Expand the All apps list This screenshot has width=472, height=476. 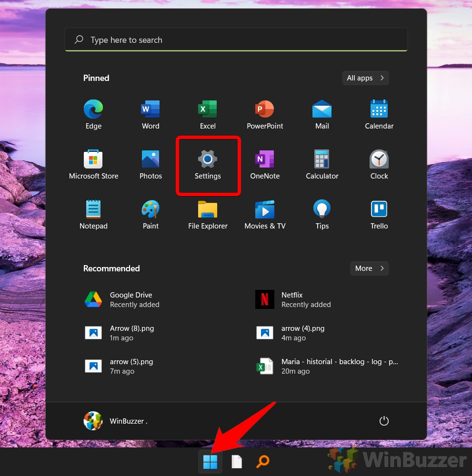tap(365, 78)
